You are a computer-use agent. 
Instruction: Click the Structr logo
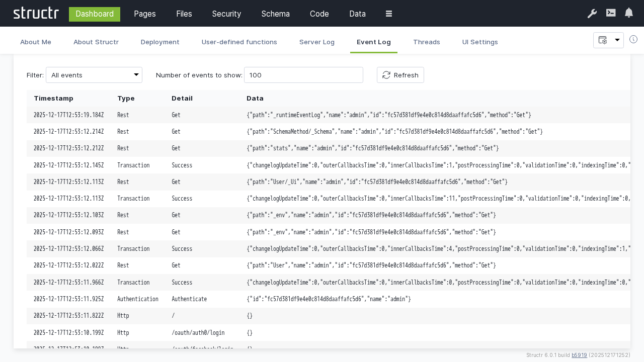coord(36,14)
